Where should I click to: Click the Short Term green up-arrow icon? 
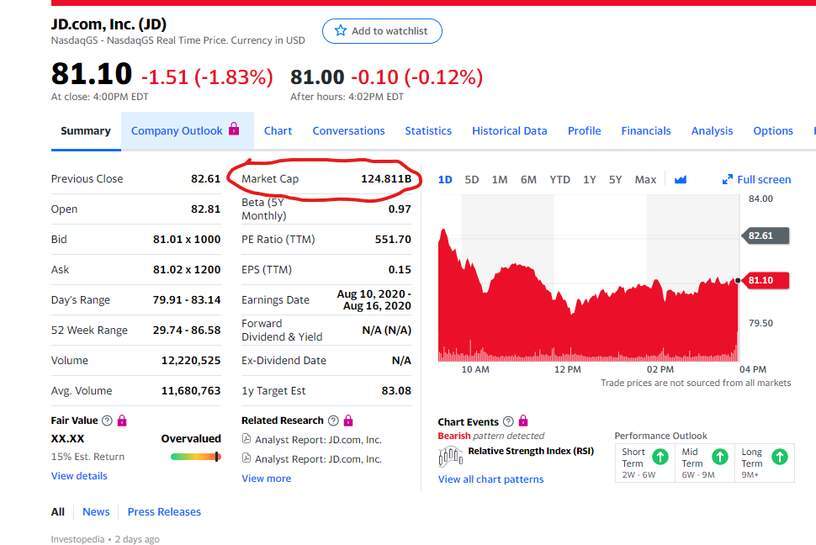[x=660, y=457]
